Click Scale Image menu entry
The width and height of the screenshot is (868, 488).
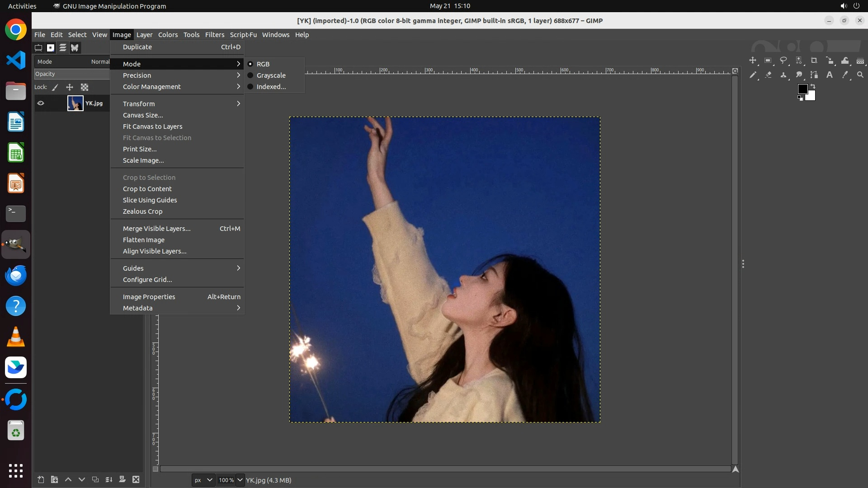[143, 160]
